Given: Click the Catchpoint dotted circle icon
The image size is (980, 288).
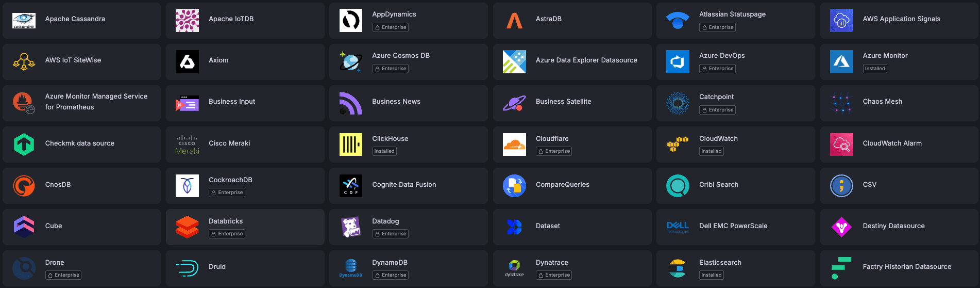Looking at the screenshot, I should click(678, 103).
